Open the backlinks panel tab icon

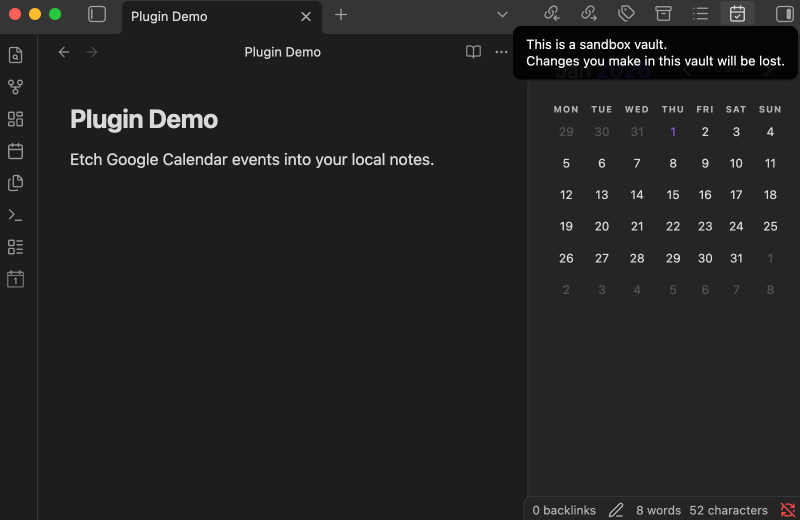point(552,13)
